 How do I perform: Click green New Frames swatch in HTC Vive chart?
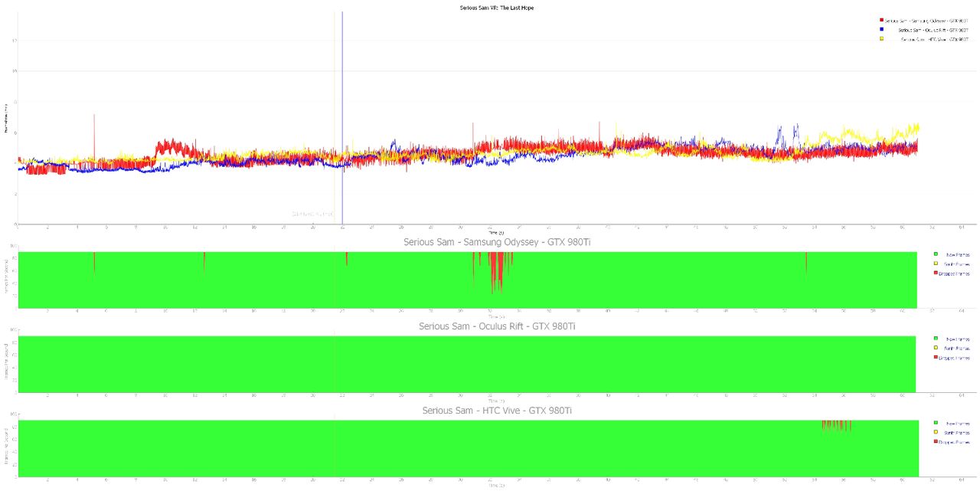click(x=936, y=422)
